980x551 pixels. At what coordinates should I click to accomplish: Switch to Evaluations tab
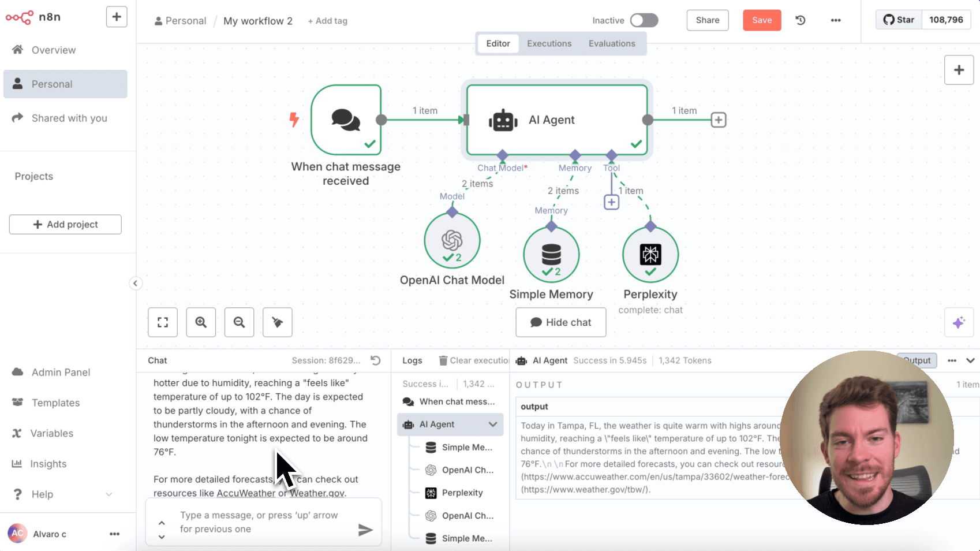click(612, 43)
